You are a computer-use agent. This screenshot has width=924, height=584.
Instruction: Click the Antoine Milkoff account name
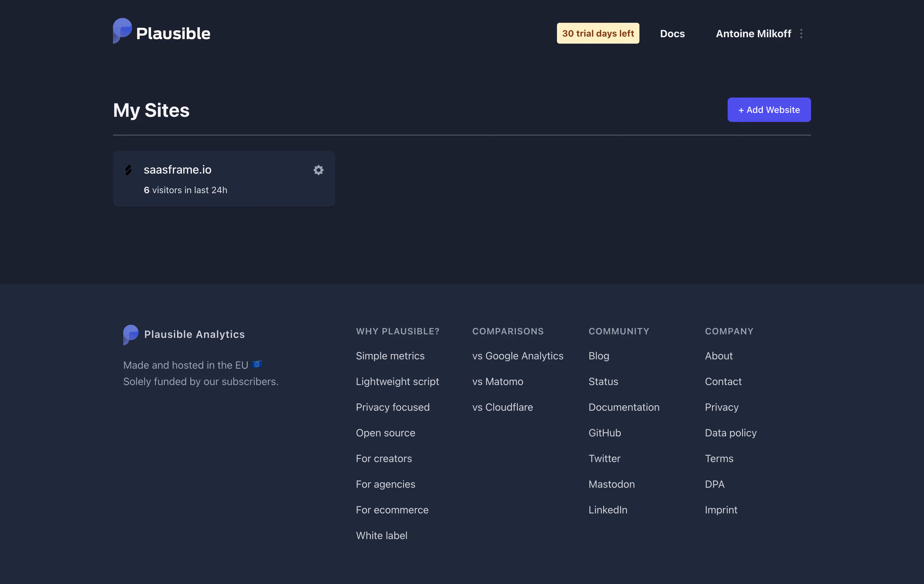coord(753,34)
